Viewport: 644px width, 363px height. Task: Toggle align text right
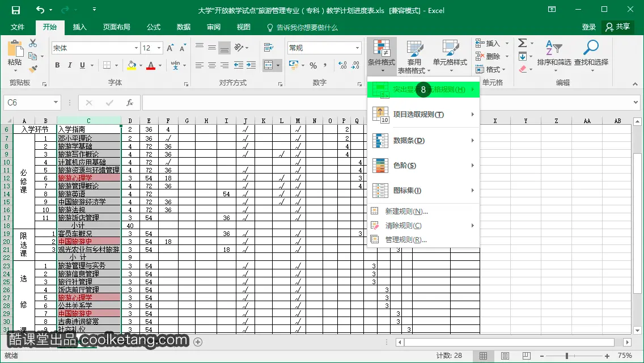click(x=224, y=65)
